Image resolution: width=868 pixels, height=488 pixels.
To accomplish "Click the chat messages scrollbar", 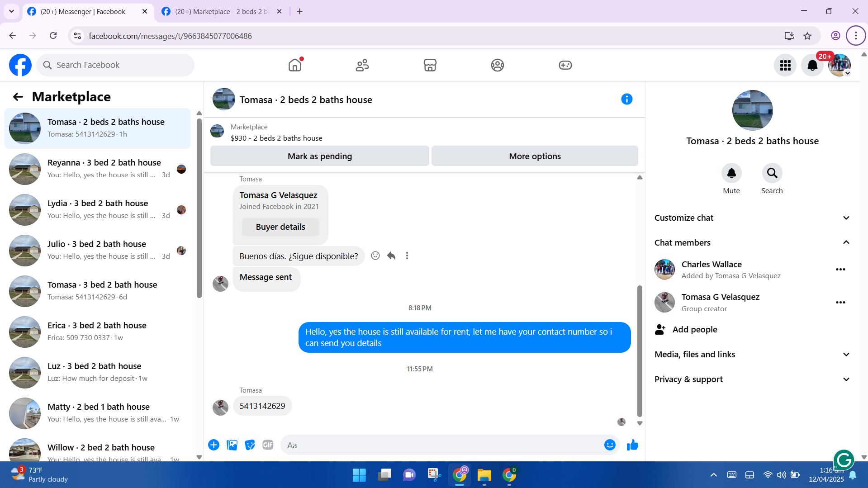I will [x=640, y=351].
